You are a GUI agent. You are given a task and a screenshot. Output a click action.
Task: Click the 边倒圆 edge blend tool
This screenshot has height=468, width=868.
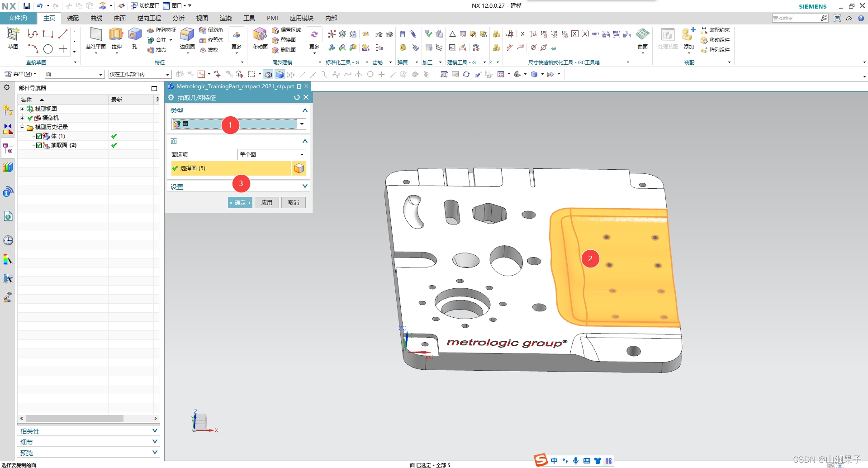tap(187, 38)
